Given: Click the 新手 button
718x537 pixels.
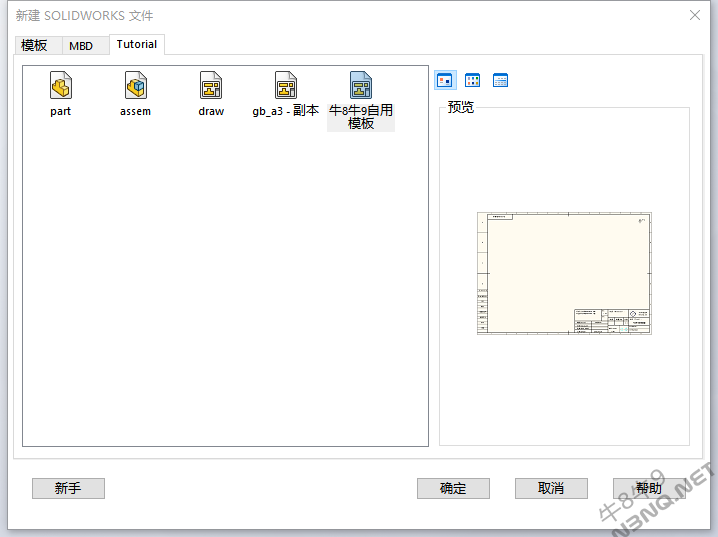Looking at the screenshot, I should [x=68, y=488].
